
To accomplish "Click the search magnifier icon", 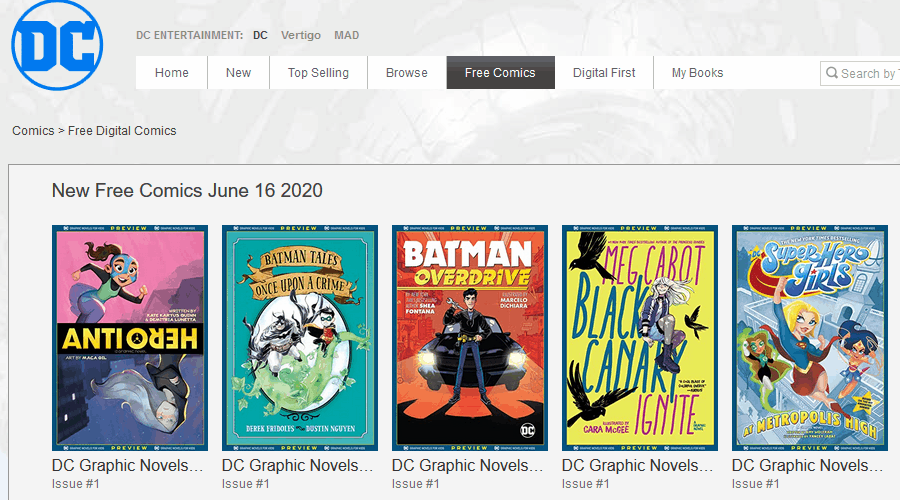I will 831,73.
